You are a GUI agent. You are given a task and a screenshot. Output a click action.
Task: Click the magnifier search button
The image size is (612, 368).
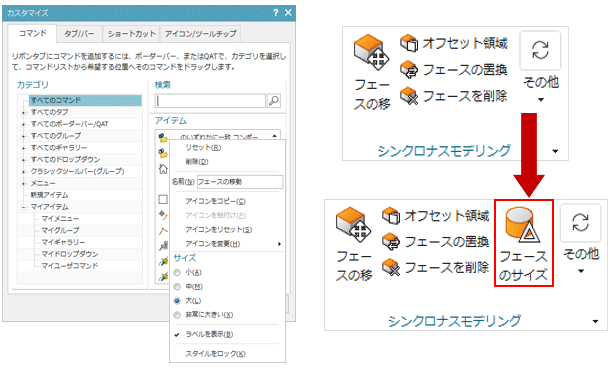coord(274,101)
